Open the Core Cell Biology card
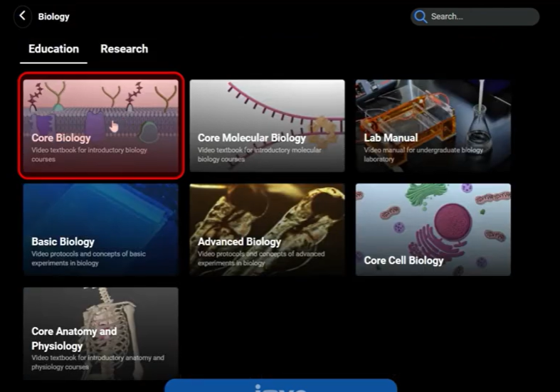This screenshot has height=392, width=560. 433,230
